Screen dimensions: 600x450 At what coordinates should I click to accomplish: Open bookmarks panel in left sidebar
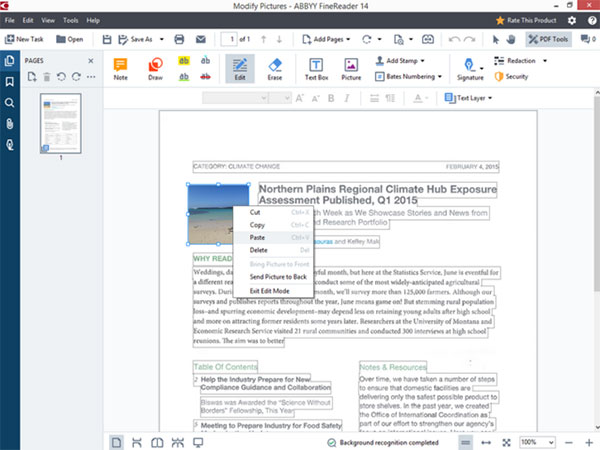[9, 82]
